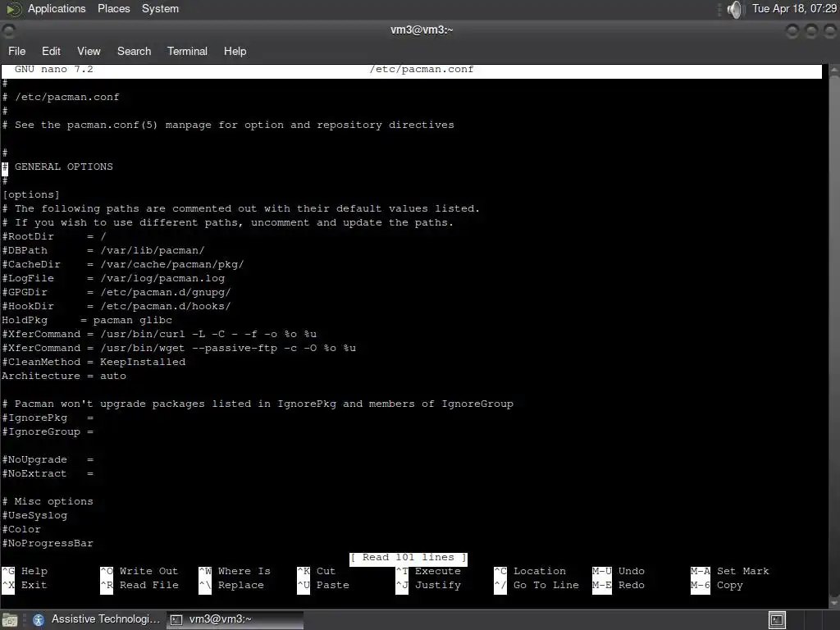Image resolution: width=840 pixels, height=630 pixels.
Task: Click the #NoProgressBar line
Action: coord(48,543)
